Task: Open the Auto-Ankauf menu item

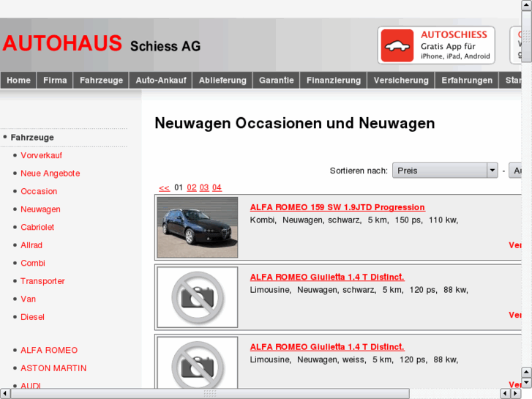Action: [x=161, y=80]
